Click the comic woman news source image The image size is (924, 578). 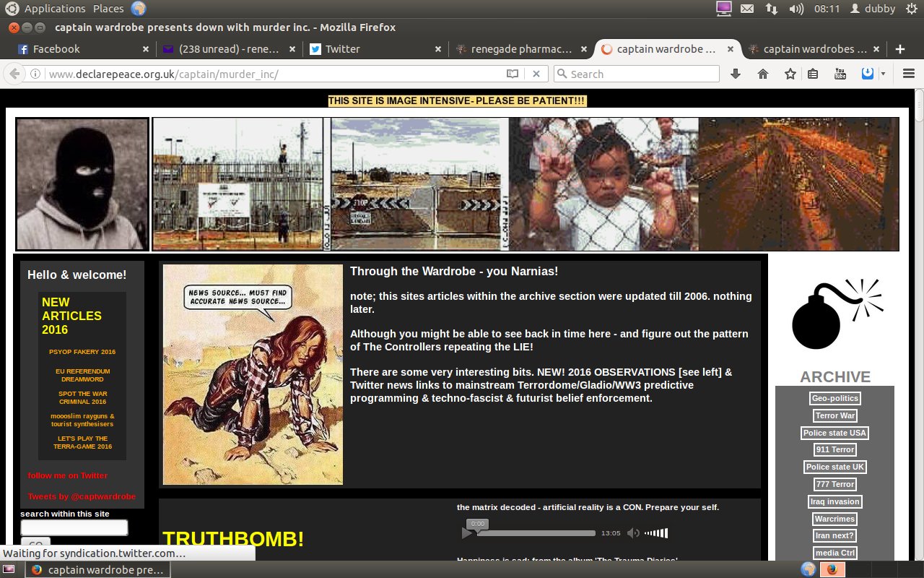pyautogui.click(x=253, y=374)
